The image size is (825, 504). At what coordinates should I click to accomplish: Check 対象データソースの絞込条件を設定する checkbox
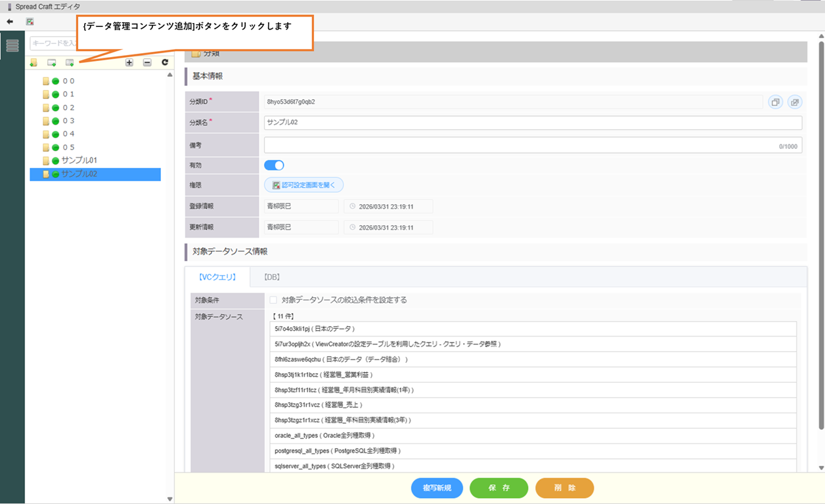(273, 300)
